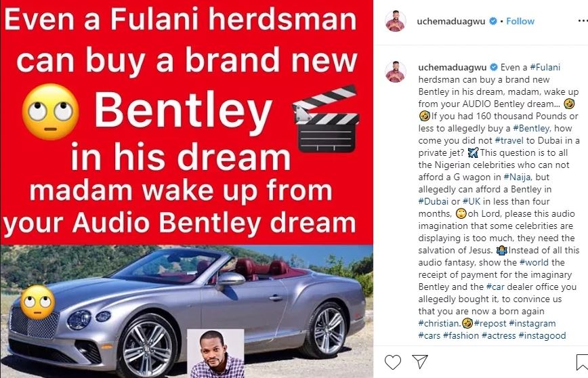Click the avatar beside the caption
Viewport: 588px width, 378px height.
coord(396,71)
